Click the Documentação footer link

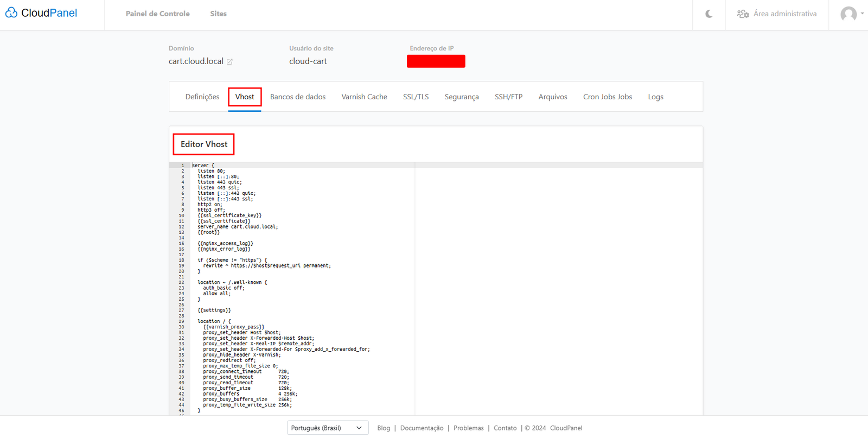point(422,428)
